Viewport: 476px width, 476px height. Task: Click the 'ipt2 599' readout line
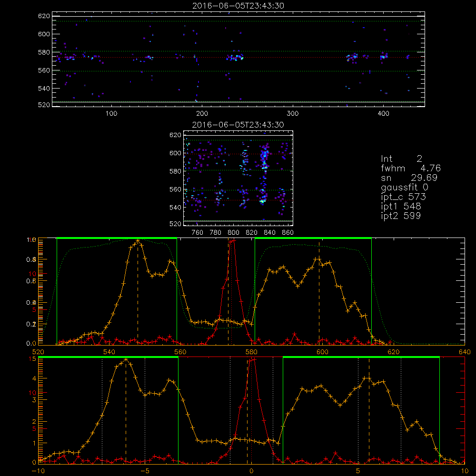[401, 216]
